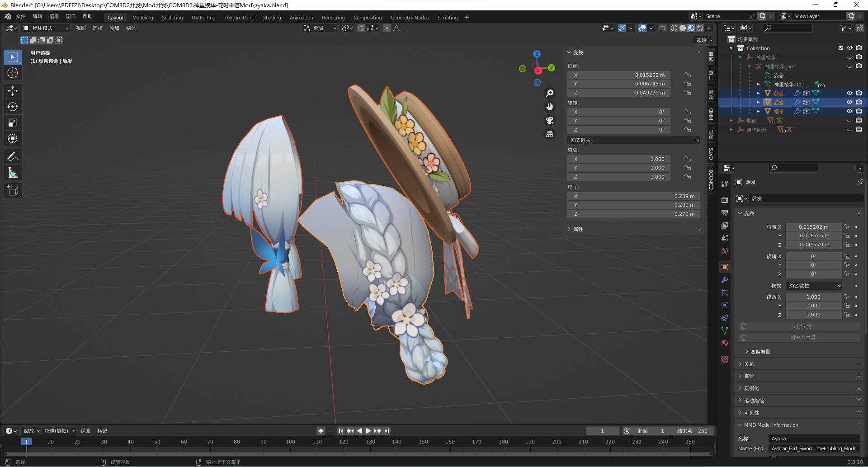Activate the Move tool
The width and height of the screenshot is (868, 467).
point(13,91)
